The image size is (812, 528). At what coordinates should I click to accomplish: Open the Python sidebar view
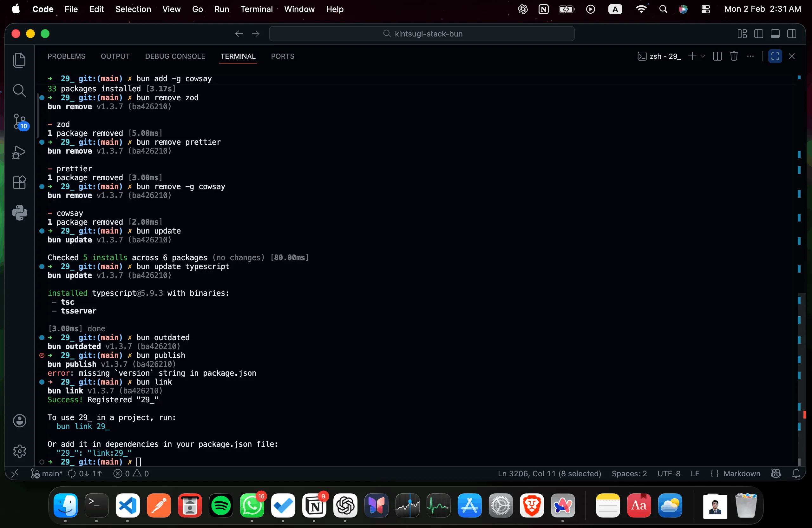(19, 213)
